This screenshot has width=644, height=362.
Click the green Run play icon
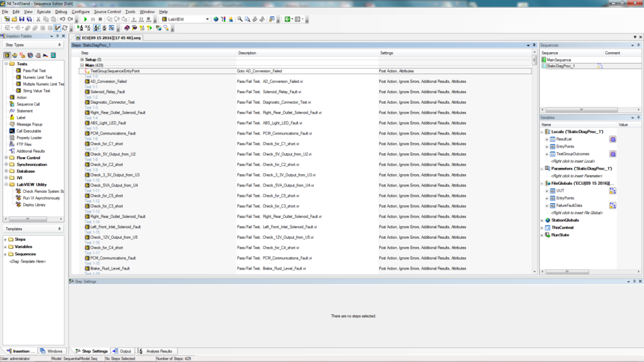86,19
